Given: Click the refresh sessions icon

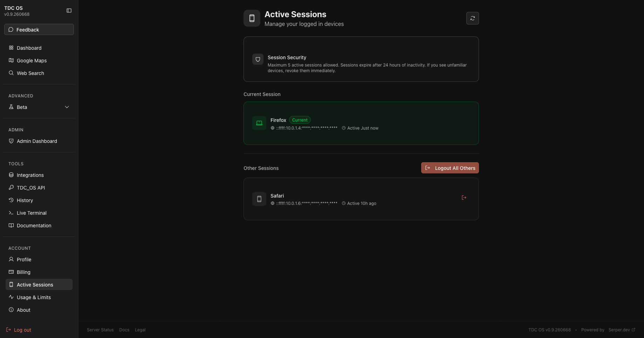Looking at the screenshot, I should (x=472, y=18).
